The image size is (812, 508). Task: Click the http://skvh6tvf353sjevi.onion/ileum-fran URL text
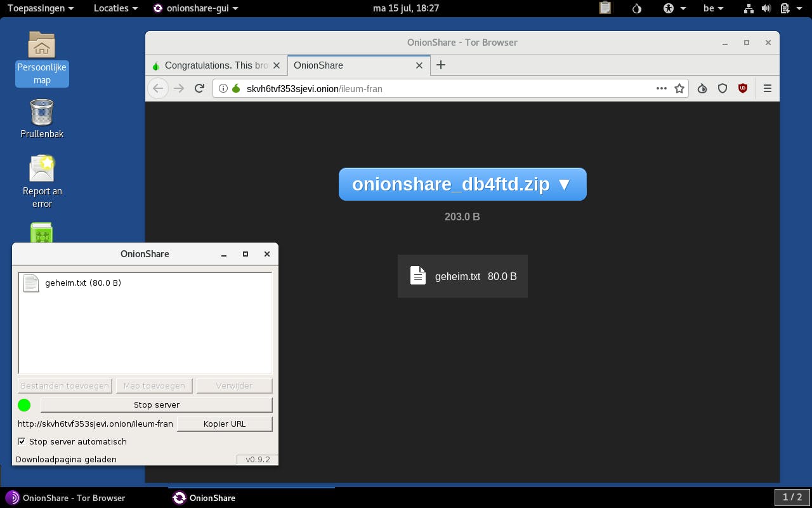95,424
